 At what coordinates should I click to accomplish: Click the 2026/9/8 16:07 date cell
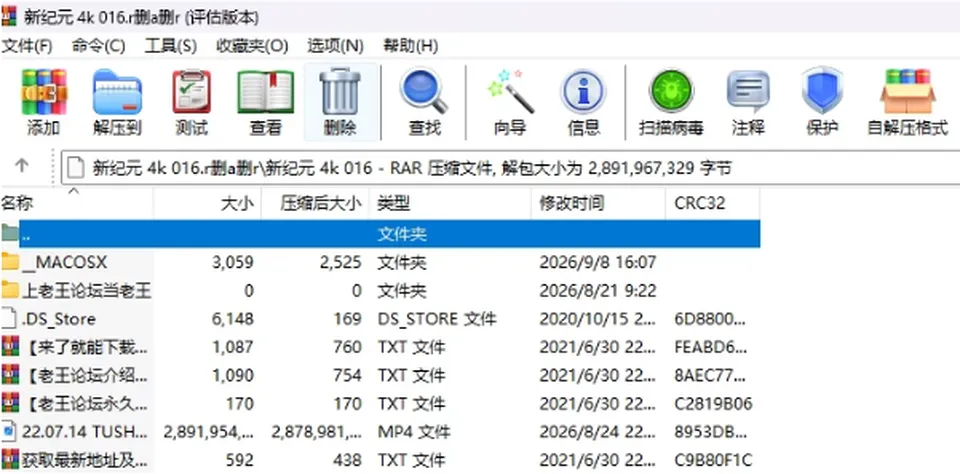coord(598,263)
